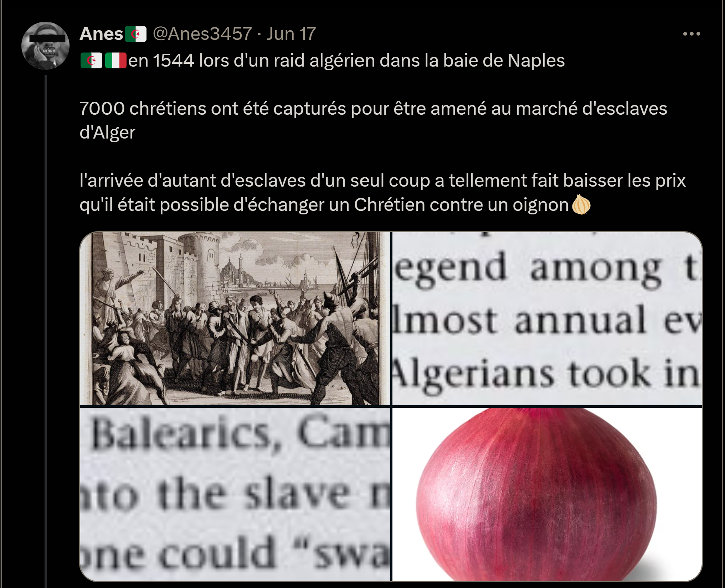Open the Jun 17 timestamp permalink
725x588 pixels.
point(291,34)
